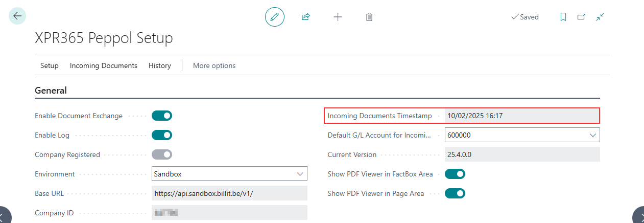Click the Company ID field
Screen dimensions: 644x223
point(229,213)
